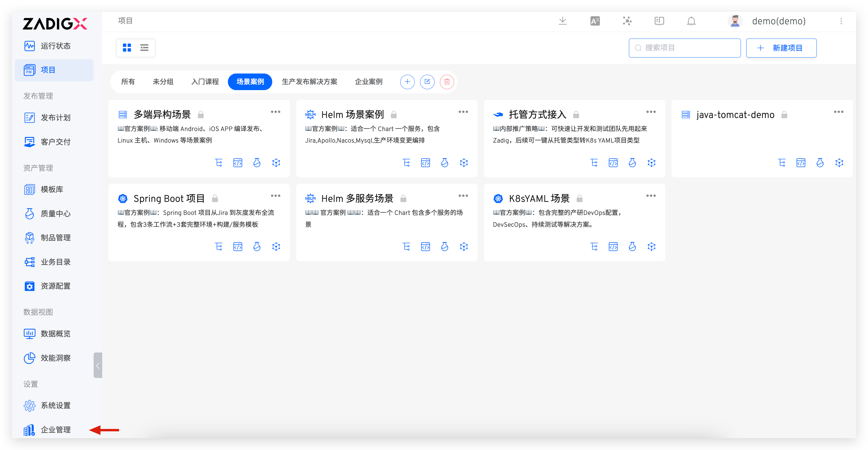Click the add project group plus icon
This screenshot has height=450, width=868.
tap(407, 82)
